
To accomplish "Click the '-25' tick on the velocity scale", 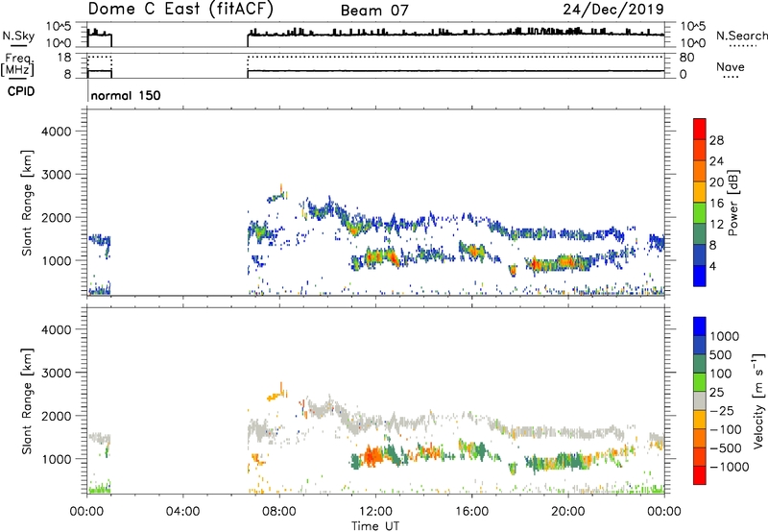I will click(x=722, y=411).
